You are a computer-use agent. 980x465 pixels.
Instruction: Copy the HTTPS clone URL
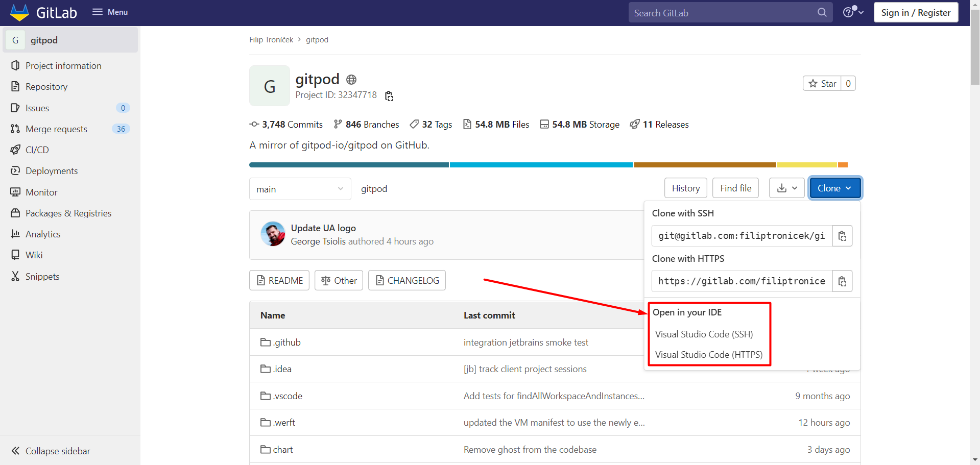pyautogui.click(x=842, y=281)
